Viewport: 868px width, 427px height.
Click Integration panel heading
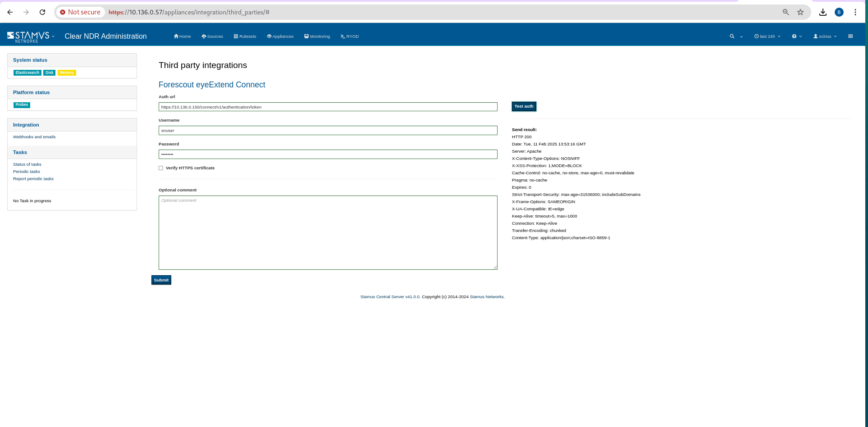click(26, 125)
